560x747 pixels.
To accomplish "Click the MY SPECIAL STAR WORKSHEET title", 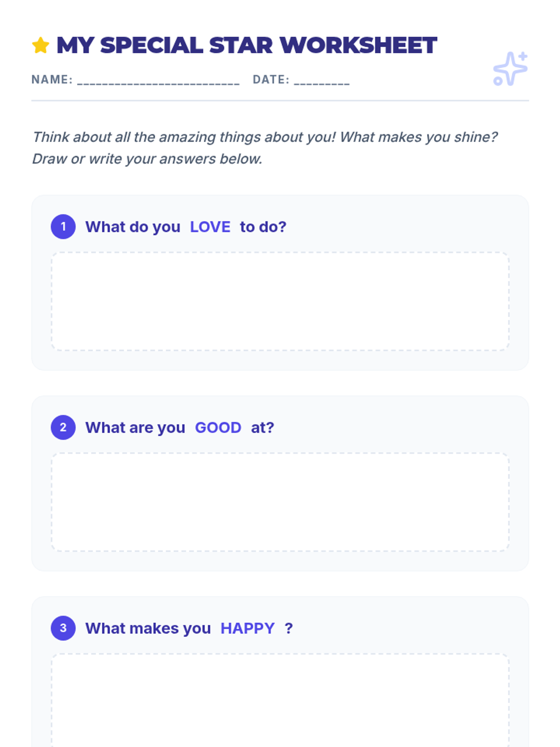I will (246, 45).
